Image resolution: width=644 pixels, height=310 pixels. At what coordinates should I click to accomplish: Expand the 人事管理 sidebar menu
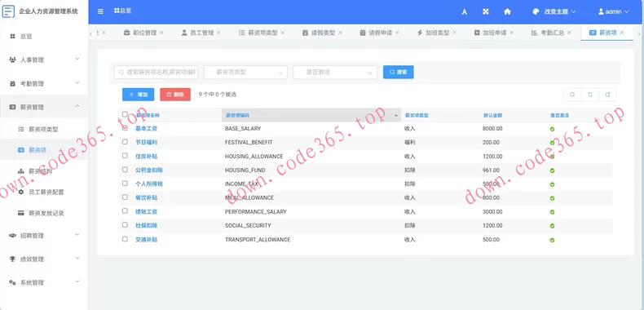[x=44, y=60]
